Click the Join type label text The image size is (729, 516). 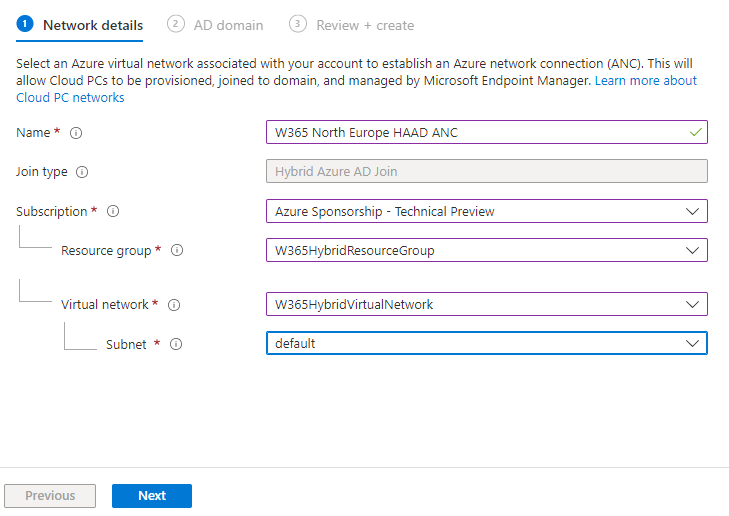42,172
